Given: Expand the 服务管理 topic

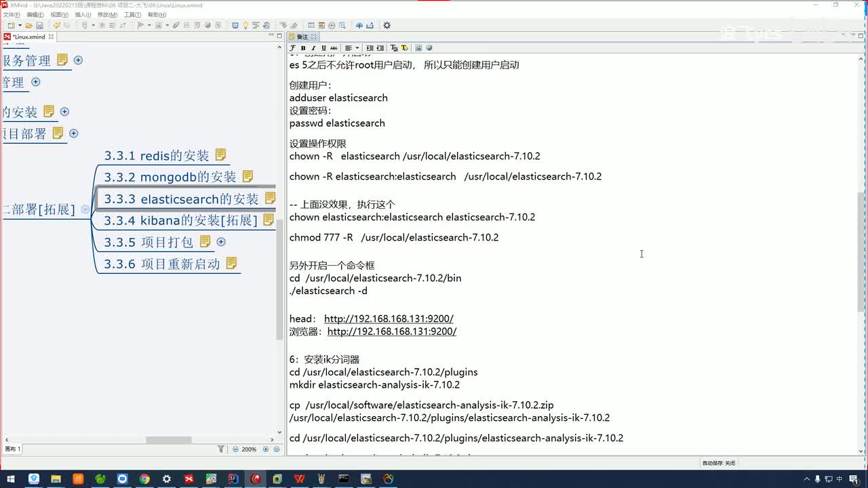Looking at the screenshot, I should click(x=78, y=60).
